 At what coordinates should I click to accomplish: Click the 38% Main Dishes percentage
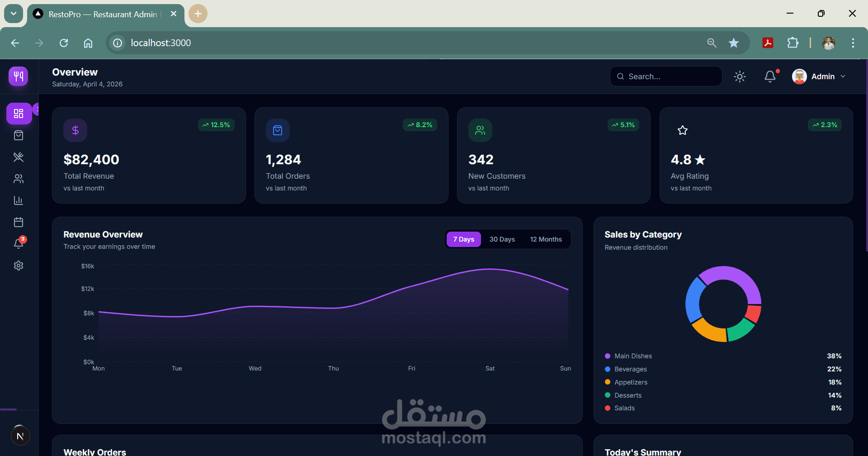[834, 356]
